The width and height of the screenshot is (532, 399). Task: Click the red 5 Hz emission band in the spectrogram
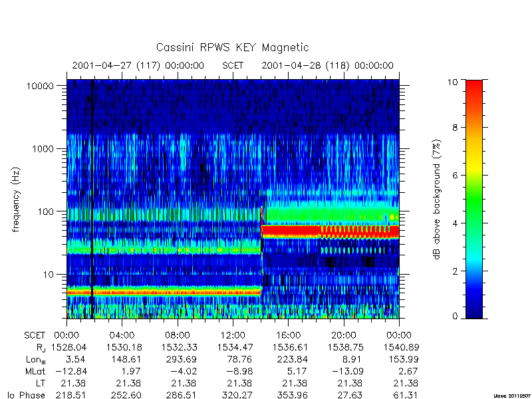(x=164, y=292)
